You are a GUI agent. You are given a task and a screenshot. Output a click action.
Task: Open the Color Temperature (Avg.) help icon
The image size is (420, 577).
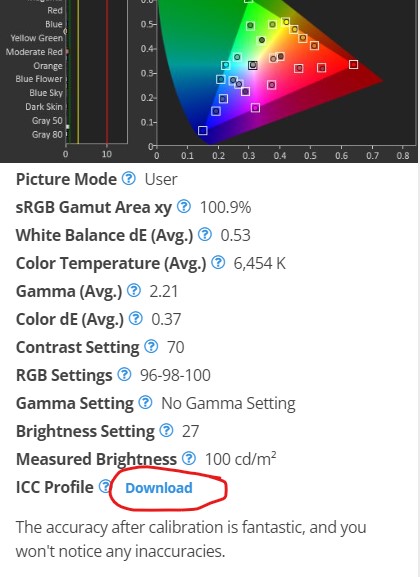click(218, 262)
